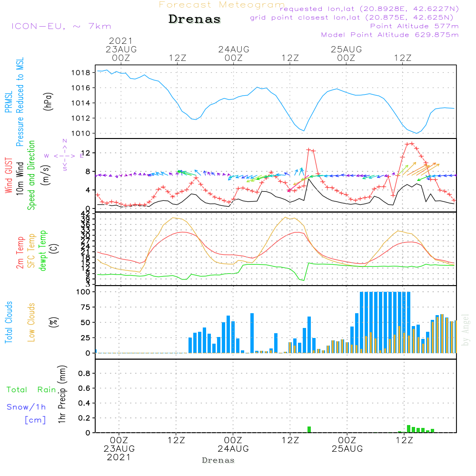Click the bottom '00Z 23AUG 2021' time label

pyautogui.click(x=119, y=449)
